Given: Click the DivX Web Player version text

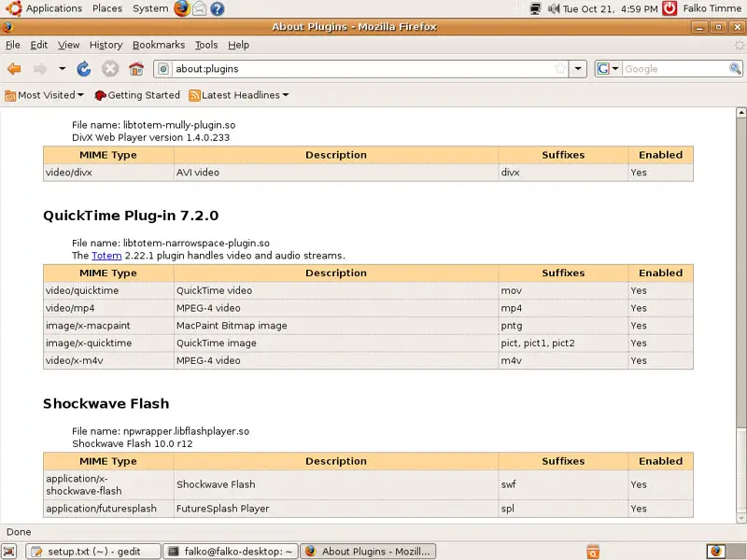Looking at the screenshot, I should pyautogui.click(x=150, y=137).
